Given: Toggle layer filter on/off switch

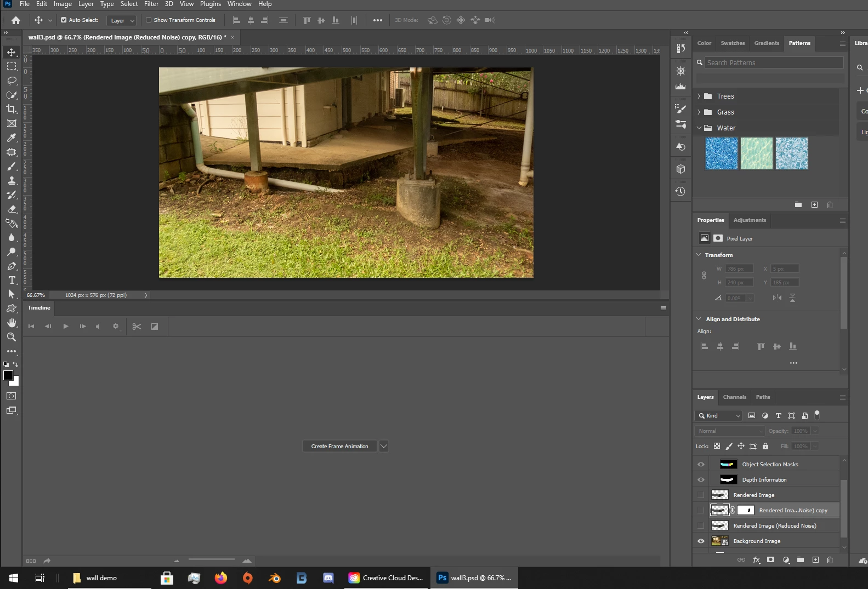Looking at the screenshot, I should (817, 414).
